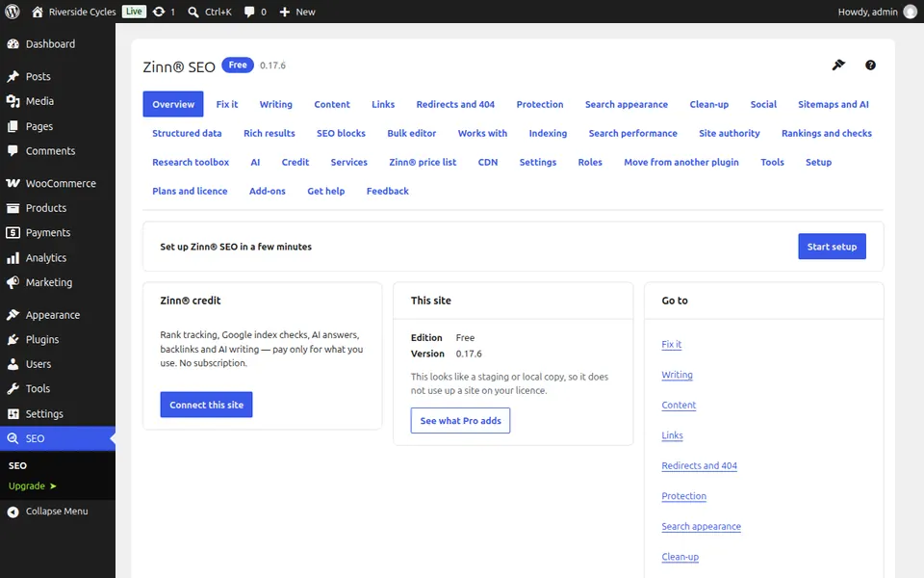
Task: Click the WooCommerce sidebar icon
Action: point(13,183)
